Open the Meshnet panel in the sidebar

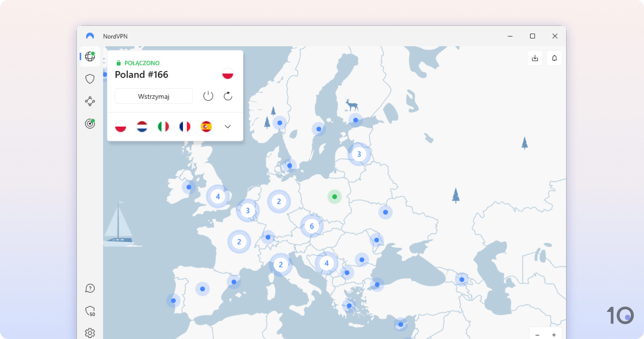pos(90,101)
